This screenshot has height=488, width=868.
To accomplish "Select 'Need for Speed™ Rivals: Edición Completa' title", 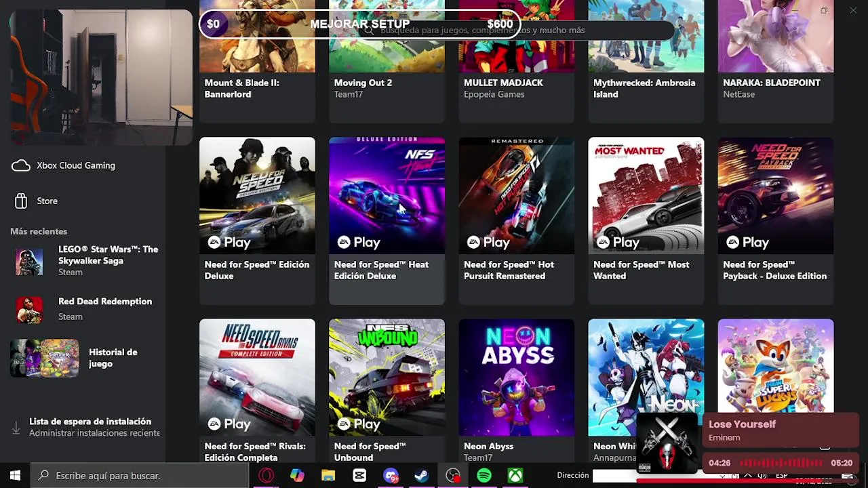I will click(255, 452).
